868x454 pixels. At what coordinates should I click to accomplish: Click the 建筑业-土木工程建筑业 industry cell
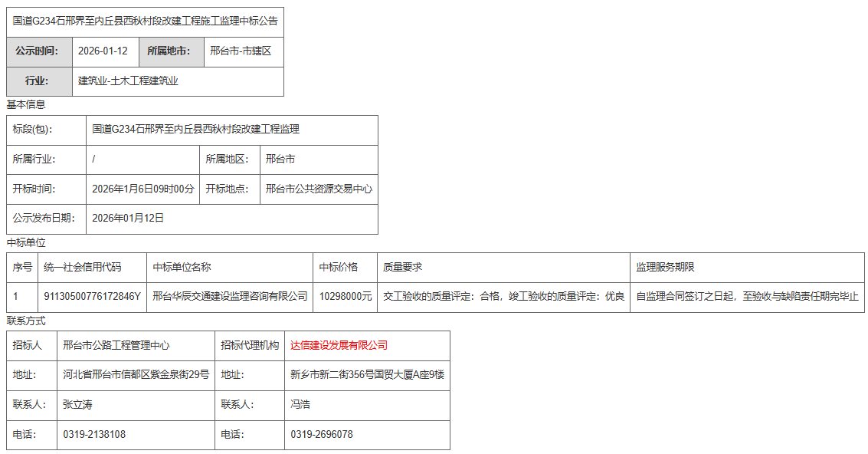[128, 81]
